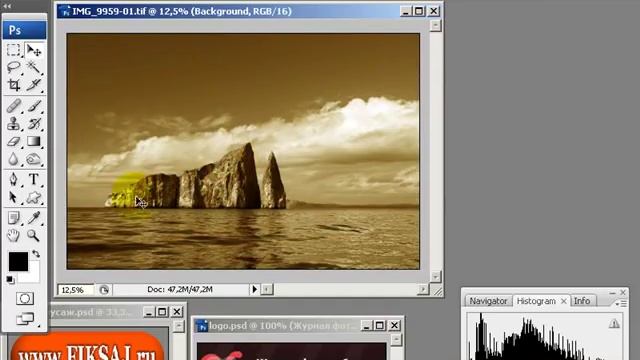Minimize the IMG_9959-01.tif document window
The image size is (640, 360).
click(405, 11)
